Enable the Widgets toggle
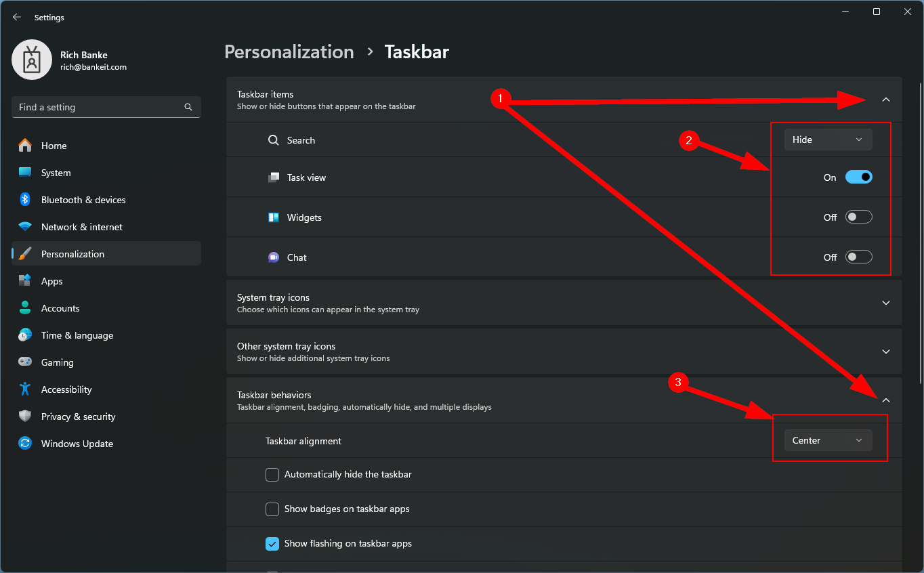Viewport: 924px width, 573px height. point(858,217)
